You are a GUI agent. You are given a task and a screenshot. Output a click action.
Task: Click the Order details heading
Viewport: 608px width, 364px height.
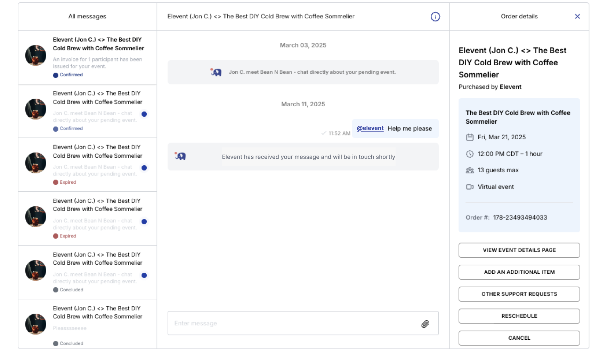tap(519, 16)
